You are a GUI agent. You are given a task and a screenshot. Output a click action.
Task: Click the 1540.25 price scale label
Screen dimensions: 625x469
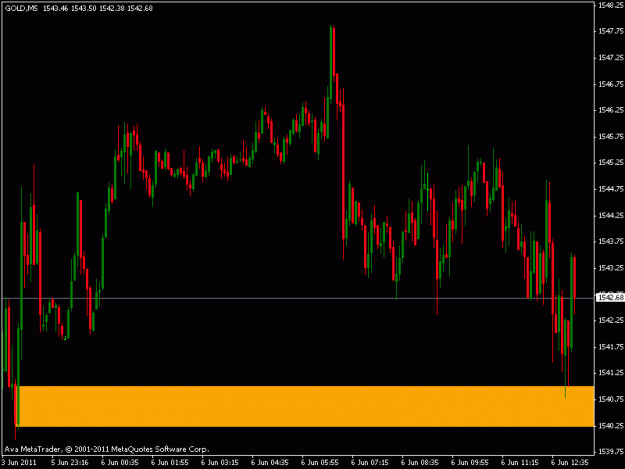coord(611,426)
